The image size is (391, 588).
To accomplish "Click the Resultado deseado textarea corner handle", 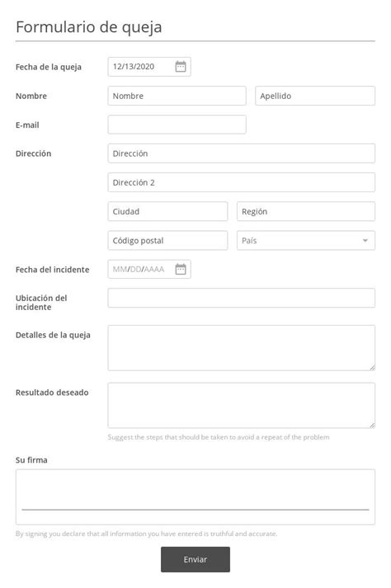I will click(372, 426).
